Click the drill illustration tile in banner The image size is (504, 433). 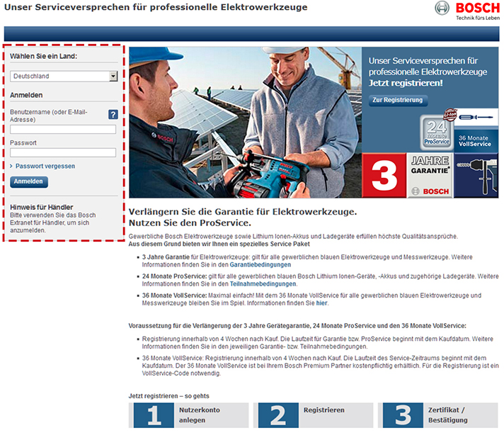tap(476, 174)
